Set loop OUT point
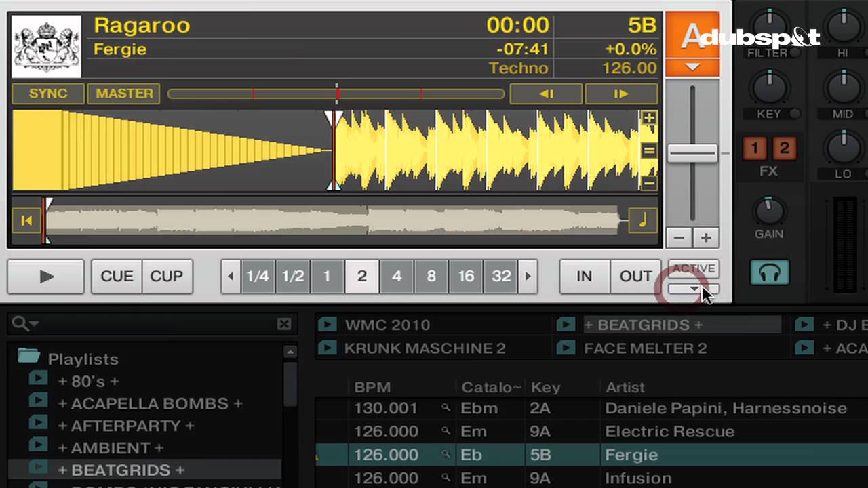The height and width of the screenshot is (488, 868). point(635,276)
